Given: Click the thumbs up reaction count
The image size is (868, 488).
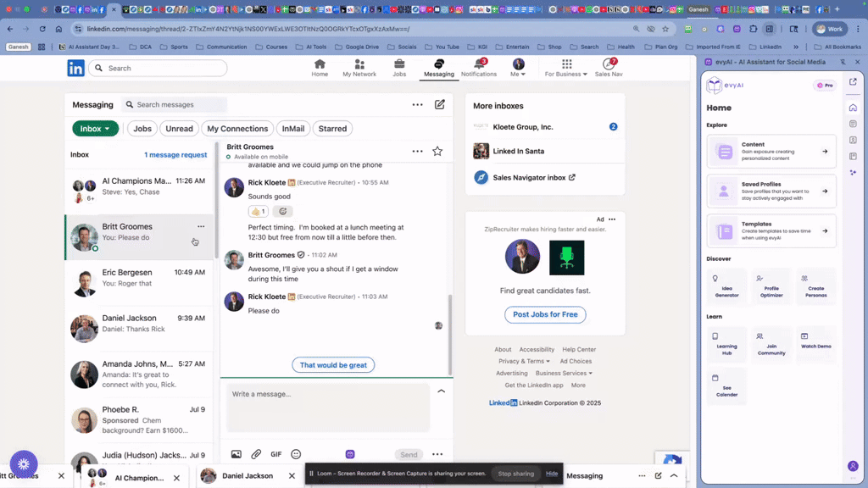Looking at the screenshot, I should (x=259, y=211).
